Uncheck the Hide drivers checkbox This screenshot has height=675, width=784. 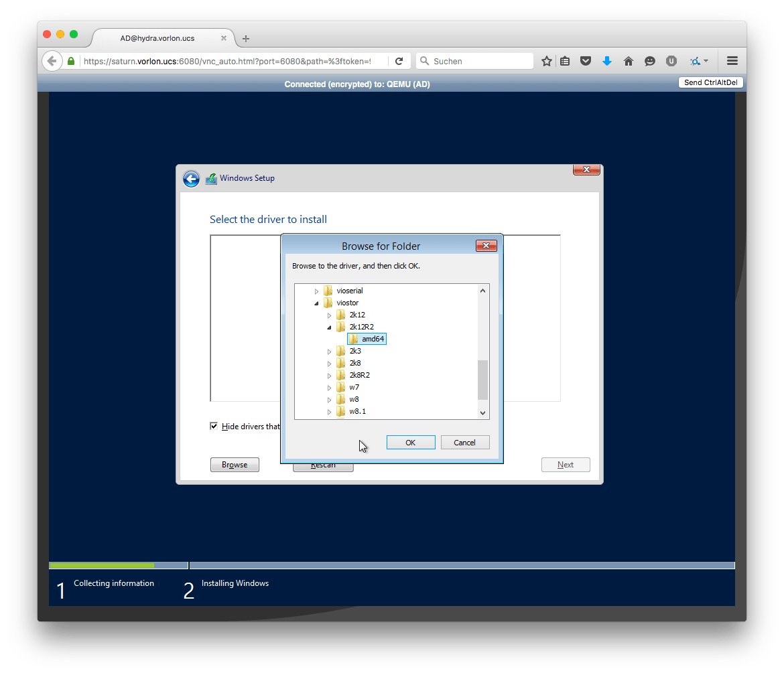214,427
